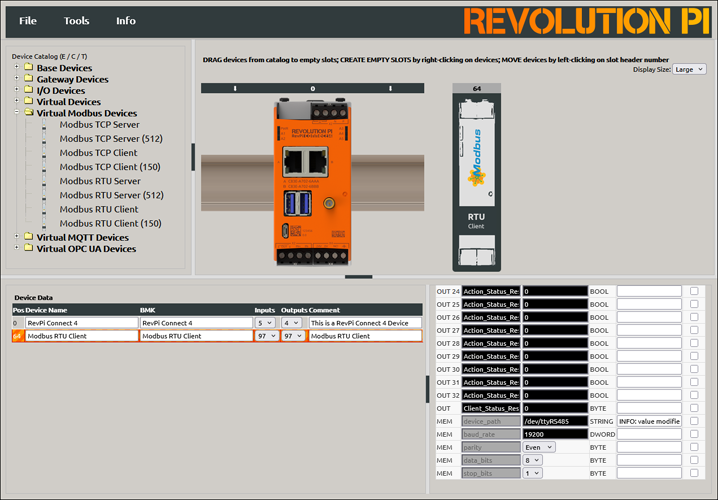Expand the I/O Devices tree folder
Screen dimensions: 718x500
coord(16,89)
